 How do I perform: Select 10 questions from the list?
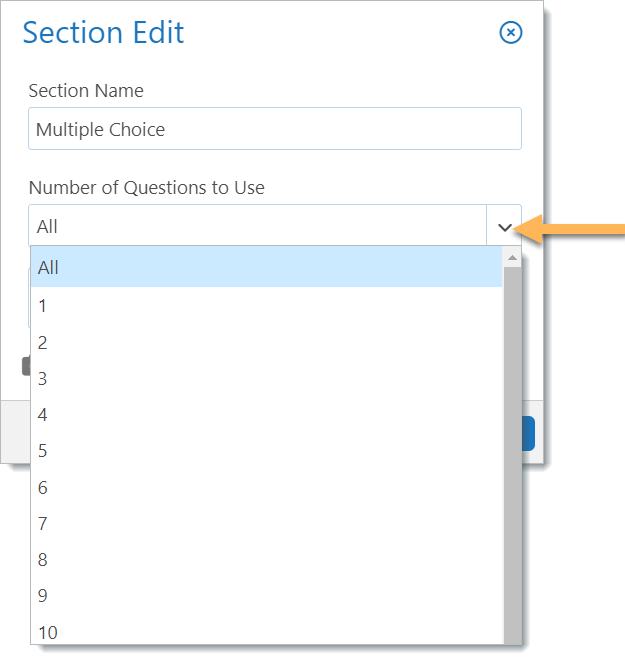[266, 631]
